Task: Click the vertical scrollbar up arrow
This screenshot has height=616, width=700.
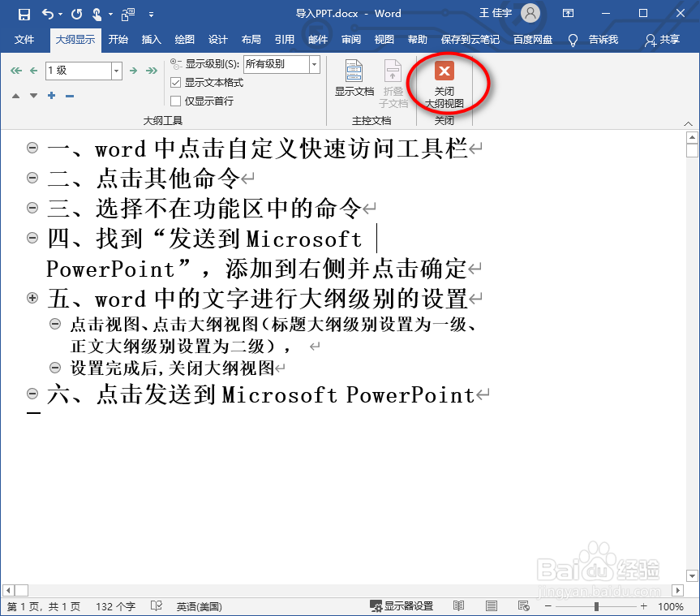Action: pos(692,138)
